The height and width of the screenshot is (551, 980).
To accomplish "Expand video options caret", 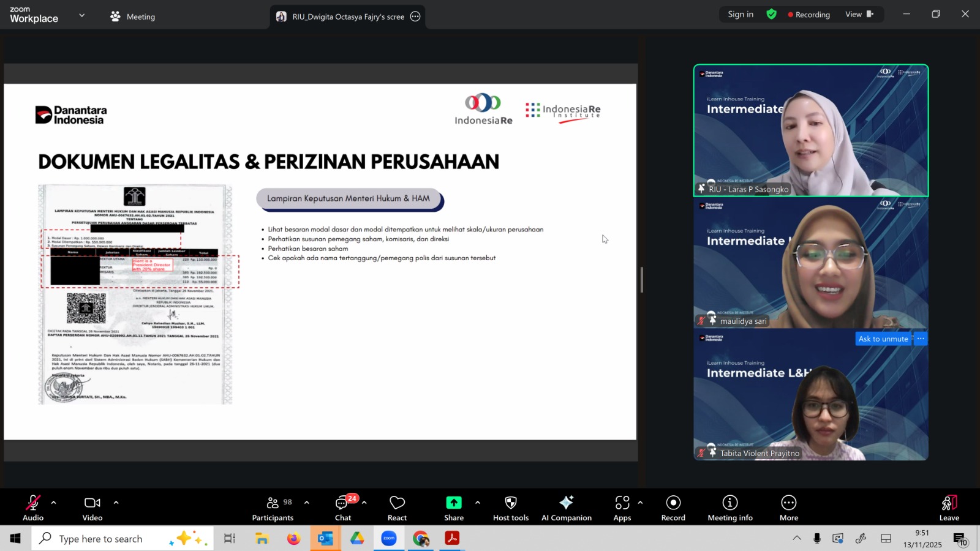I will tap(116, 503).
